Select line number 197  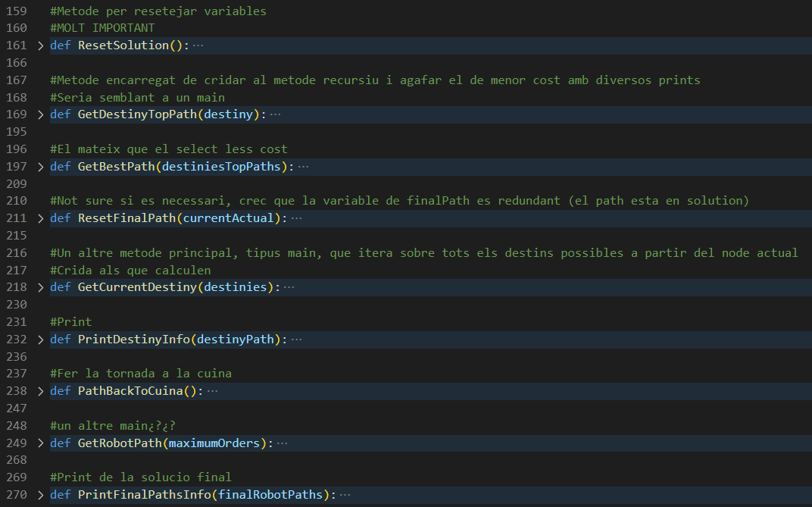[x=17, y=167]
